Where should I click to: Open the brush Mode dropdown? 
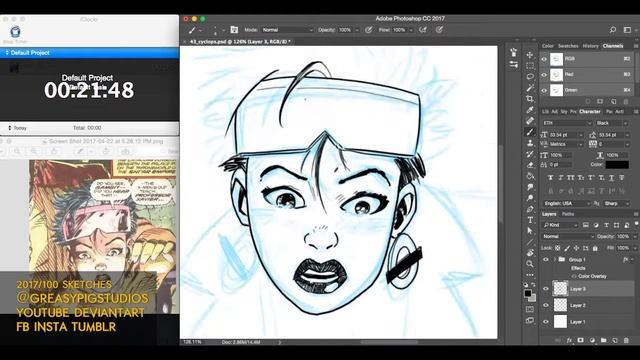pos(287,30)
